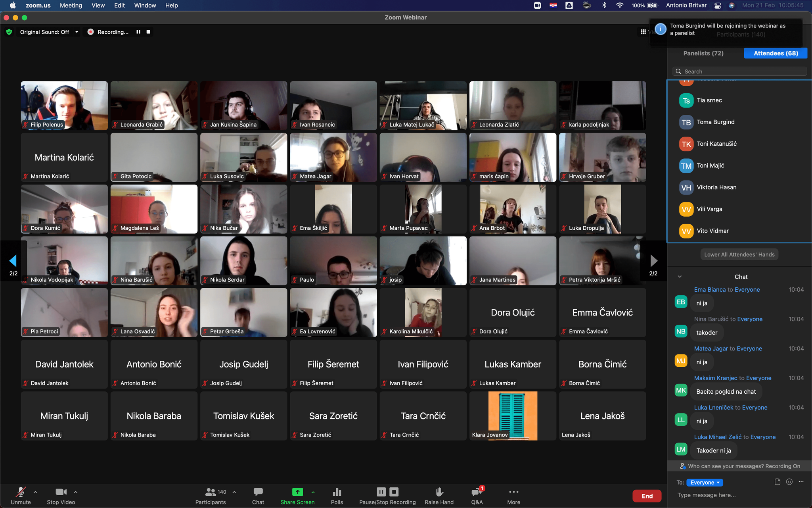The image size is (812, 508).
Task: Collapse the Chat panel chevron
Action: point(680,277)
